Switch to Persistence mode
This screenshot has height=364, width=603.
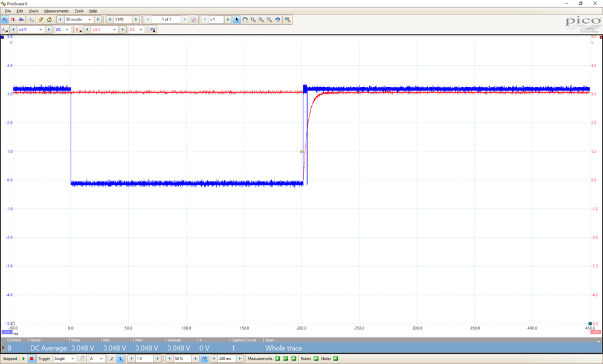point(13,19)
